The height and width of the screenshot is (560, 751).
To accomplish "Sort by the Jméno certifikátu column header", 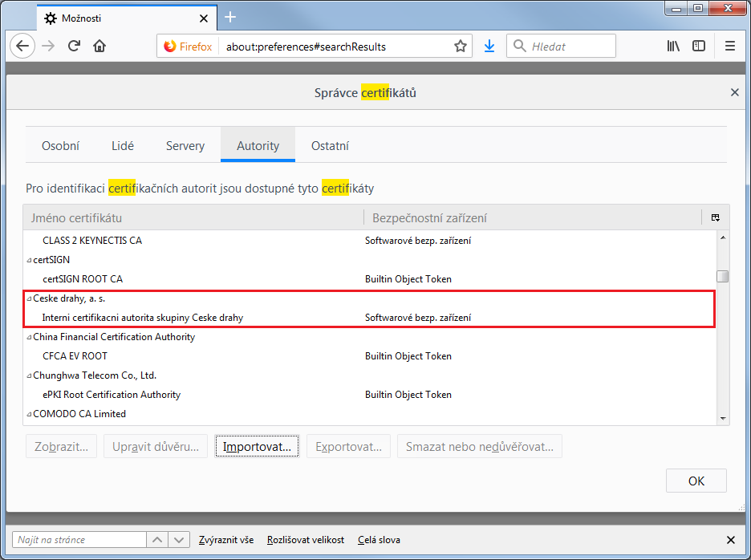I will coord(193,218).
